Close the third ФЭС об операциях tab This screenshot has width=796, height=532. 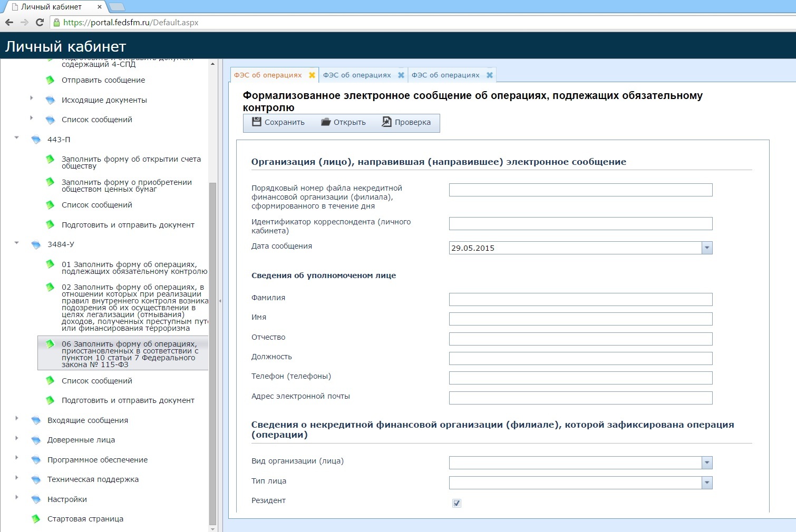tap(490, 75)
